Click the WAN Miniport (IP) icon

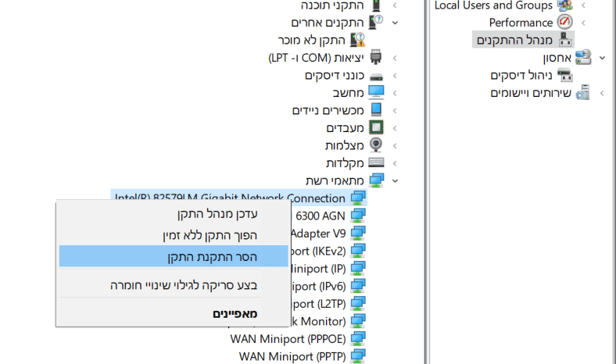coord(358,268)
